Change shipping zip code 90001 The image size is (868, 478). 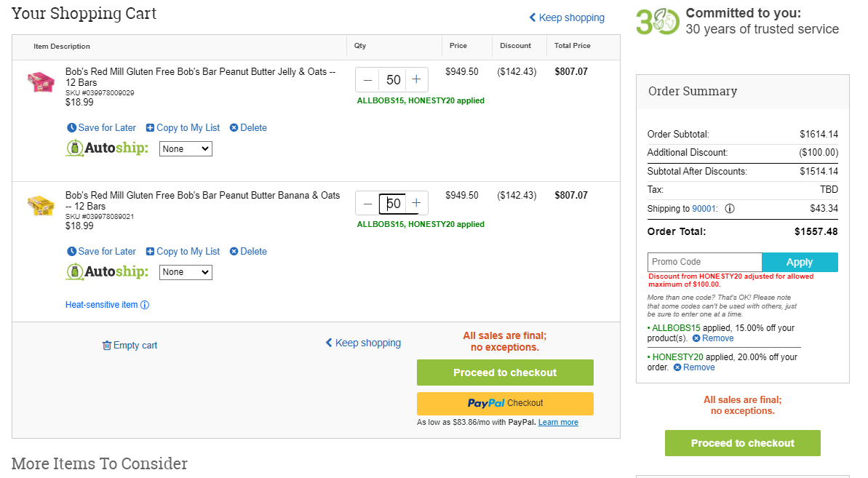704,209
